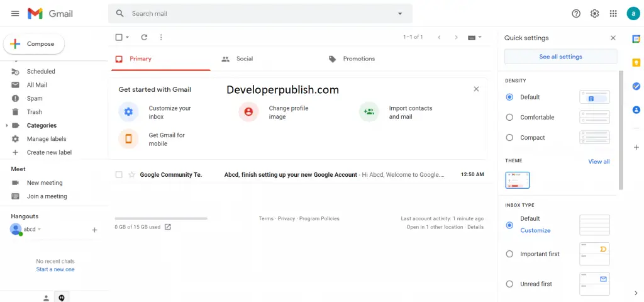Viewport: 644px width, 302px height.
Task: Open the main menu hamburger icon
Action: [x=15, y=14]
